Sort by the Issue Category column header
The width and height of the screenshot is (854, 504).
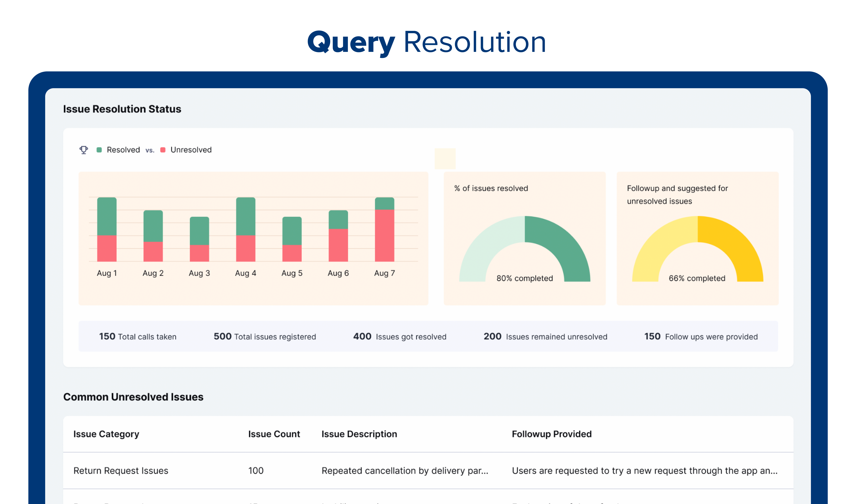[x=106, y=434]
